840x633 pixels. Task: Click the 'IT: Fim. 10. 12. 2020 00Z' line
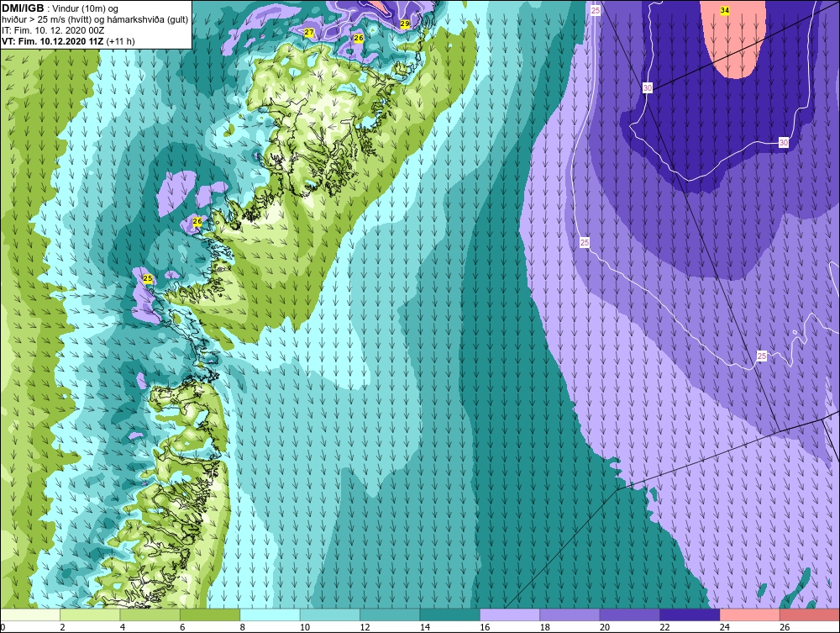pos(52,30)
